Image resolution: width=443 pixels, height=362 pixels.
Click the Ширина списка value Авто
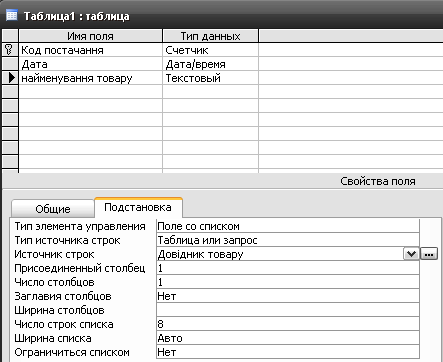click(x=288, y=338)
